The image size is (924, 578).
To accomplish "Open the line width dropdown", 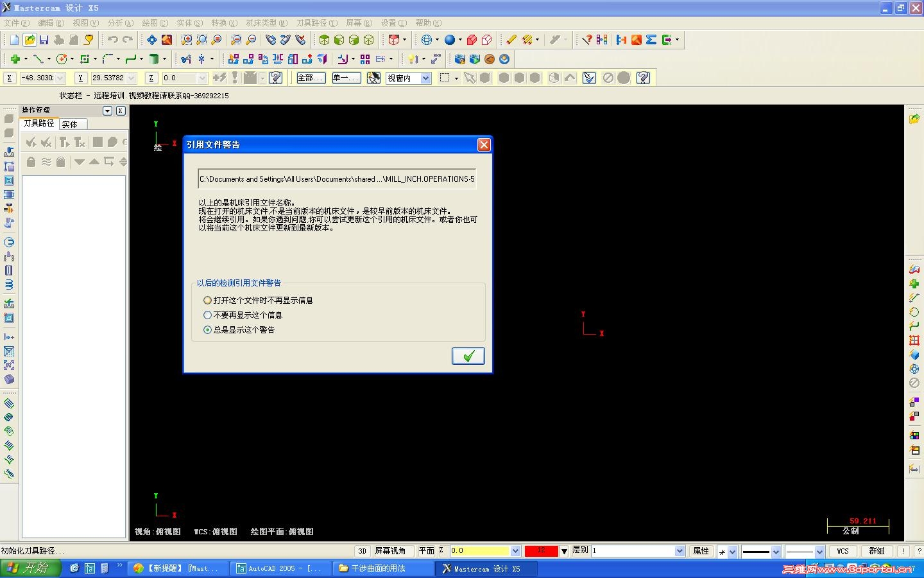I will coord(819,552).
